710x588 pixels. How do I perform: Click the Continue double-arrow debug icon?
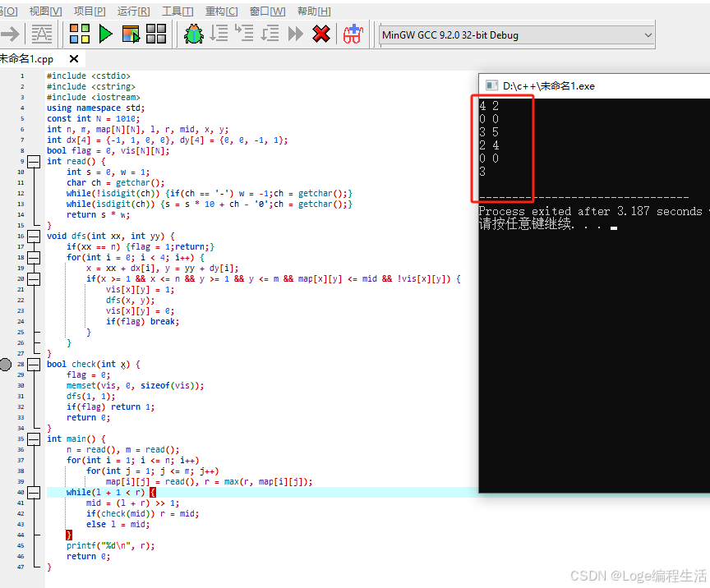click(x=295, y=34)
